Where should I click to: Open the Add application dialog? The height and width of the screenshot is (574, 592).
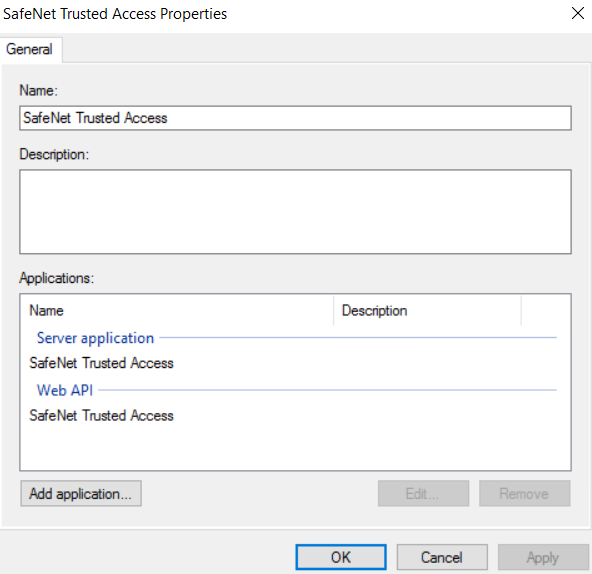pyautogui.click(x=81, y=494)
